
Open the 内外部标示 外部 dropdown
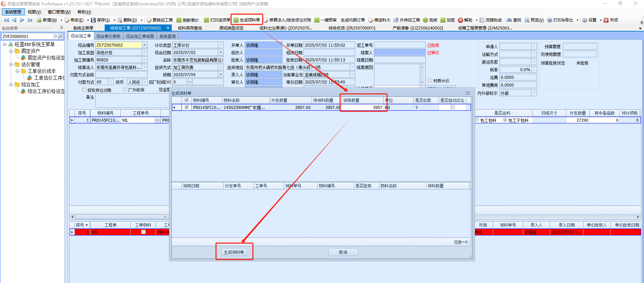(534, 93)
